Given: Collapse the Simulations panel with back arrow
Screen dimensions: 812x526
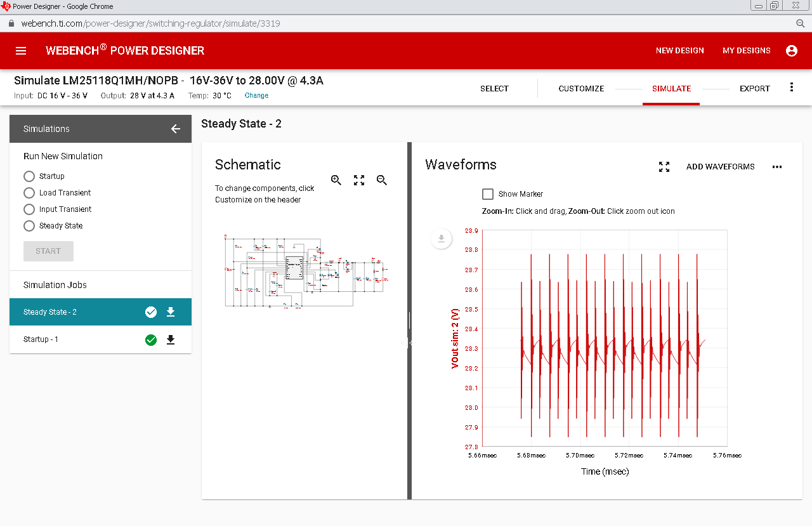Looking at the screenshot, I should tap(176, 129).
